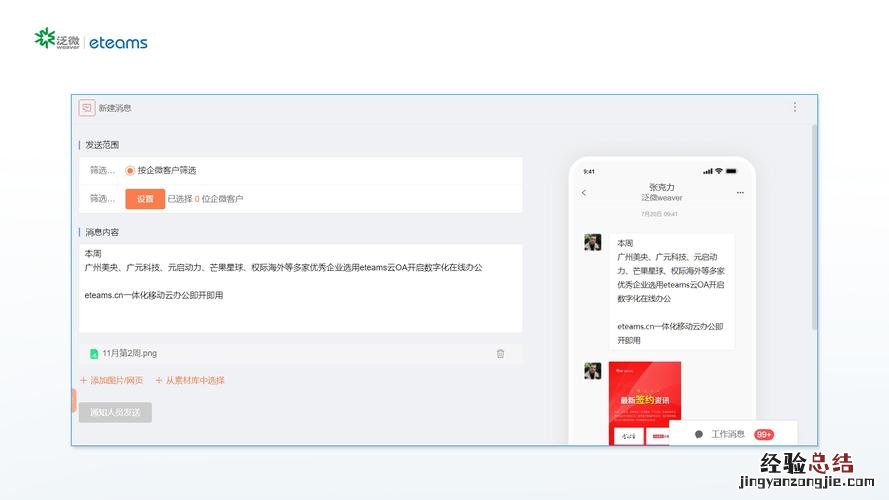889x500 pixels.
Task: Click the 泛微 weaver logo
Action: pyautogui.click(x=57, y=39)
